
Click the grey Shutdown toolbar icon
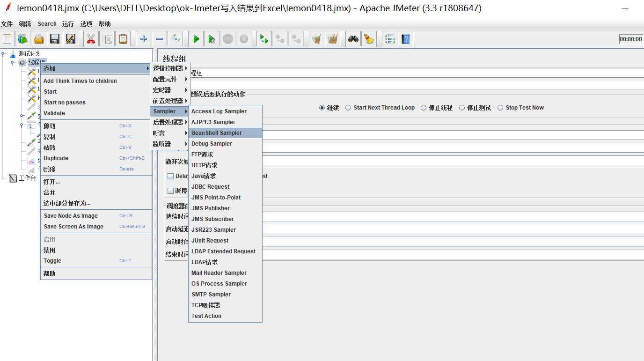click(244, 39)
